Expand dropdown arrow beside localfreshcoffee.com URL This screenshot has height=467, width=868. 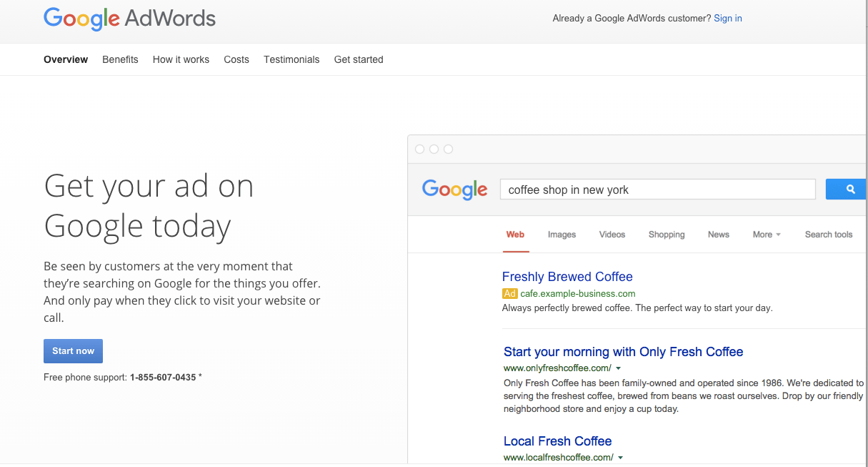tap(620, 458)
